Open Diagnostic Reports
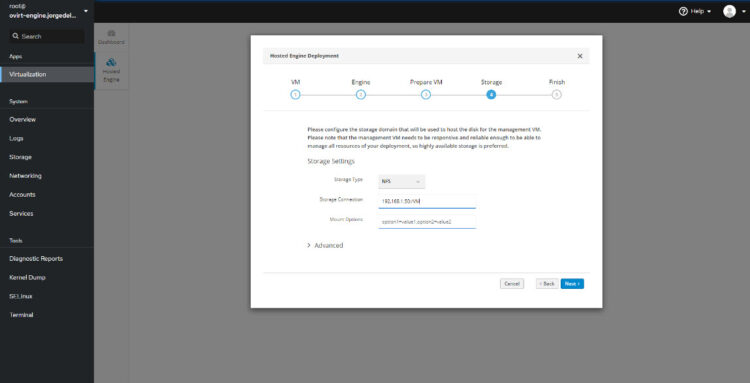This screenshot has height=383, width=750. (x=36, y=259)
